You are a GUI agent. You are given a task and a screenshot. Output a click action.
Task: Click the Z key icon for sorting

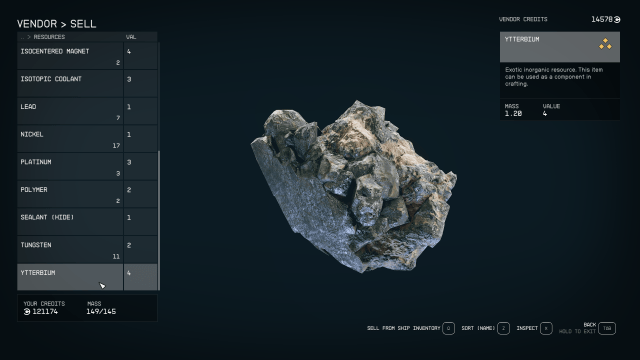click(x=503, y=328)
